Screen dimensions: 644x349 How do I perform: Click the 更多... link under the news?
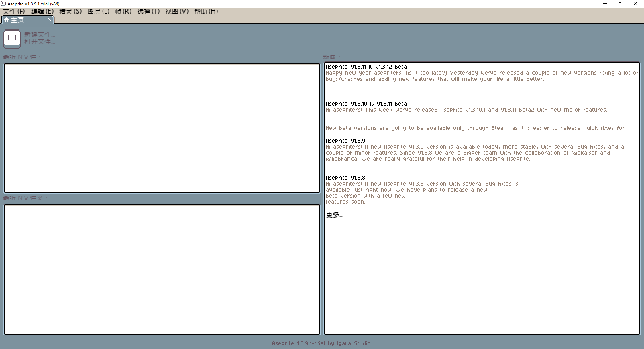335,215
